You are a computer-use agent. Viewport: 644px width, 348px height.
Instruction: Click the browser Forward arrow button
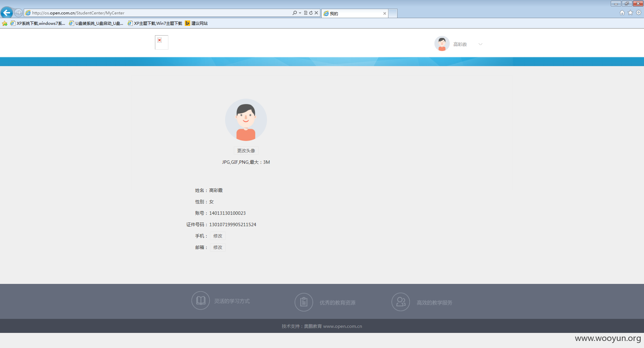click(x=18, y=13)
